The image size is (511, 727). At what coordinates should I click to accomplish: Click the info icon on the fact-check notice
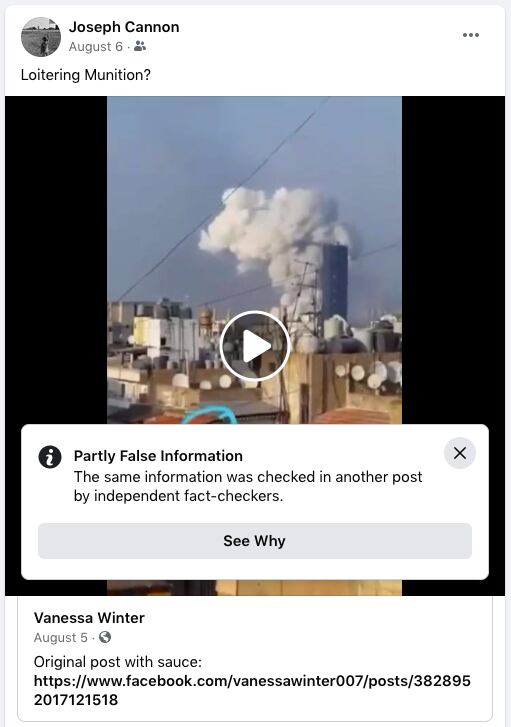50,457
